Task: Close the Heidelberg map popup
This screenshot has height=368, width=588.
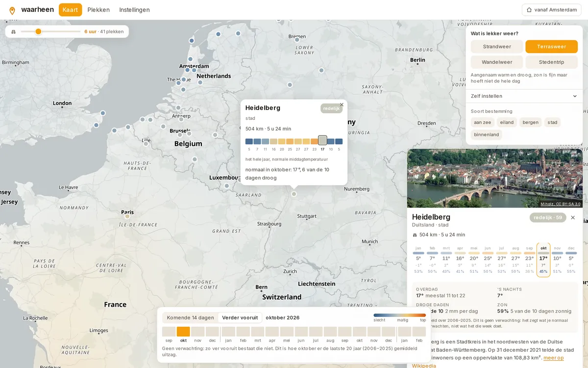Action: coord(342,105)
